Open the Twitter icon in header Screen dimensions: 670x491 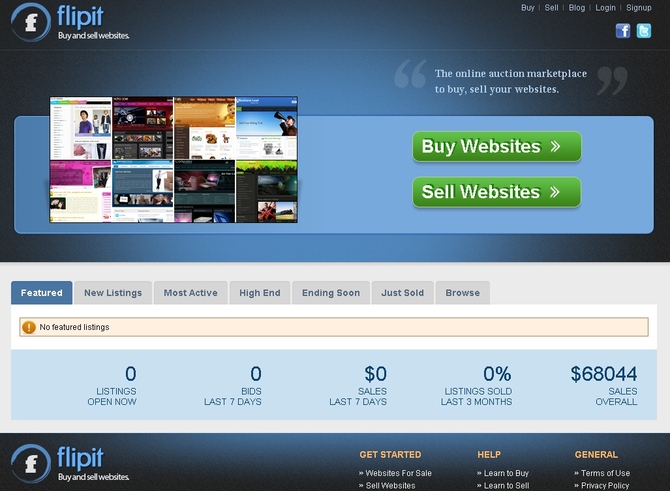(644, 31)
